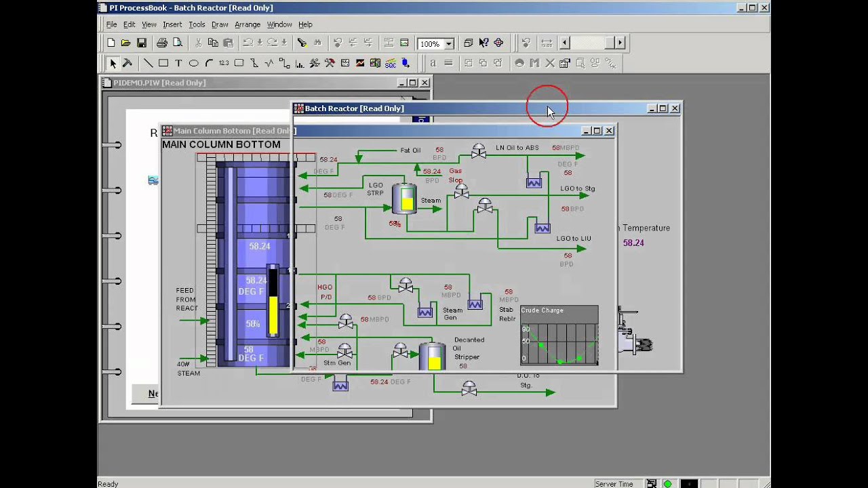Image resolution: width=868 pixels, height=488 pixels.
Task: Open the Insert menu
Action: coord(172,24)
